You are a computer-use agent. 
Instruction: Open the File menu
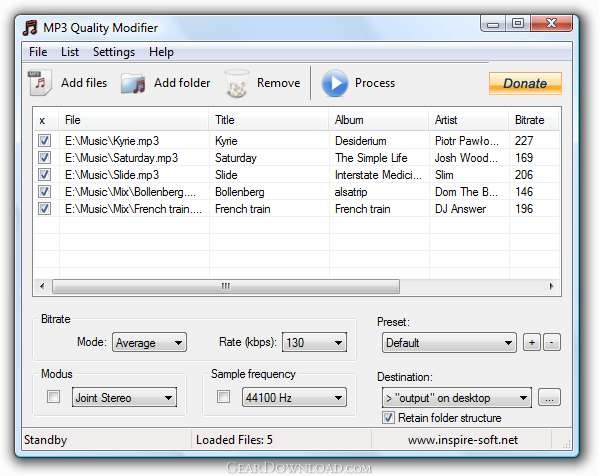[x=38, y=52]
